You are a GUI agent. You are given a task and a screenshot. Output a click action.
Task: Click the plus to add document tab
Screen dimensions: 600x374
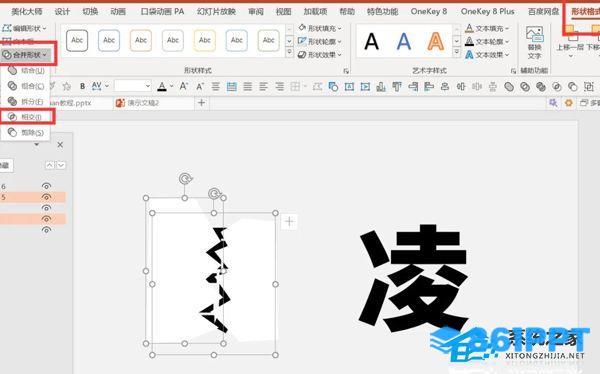[202, 103]
